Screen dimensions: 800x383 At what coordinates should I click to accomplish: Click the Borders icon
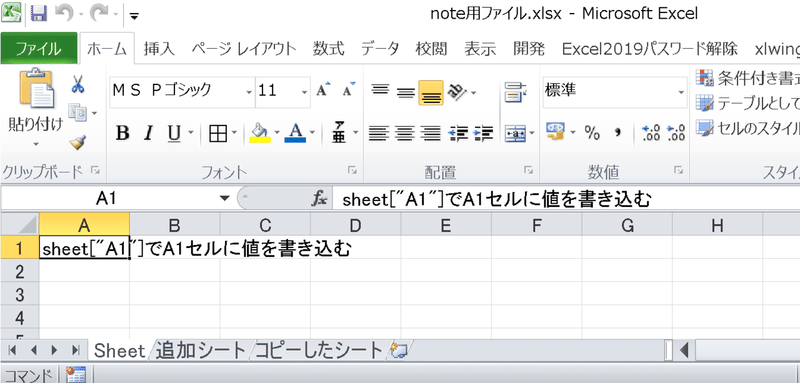pos(218,134)
